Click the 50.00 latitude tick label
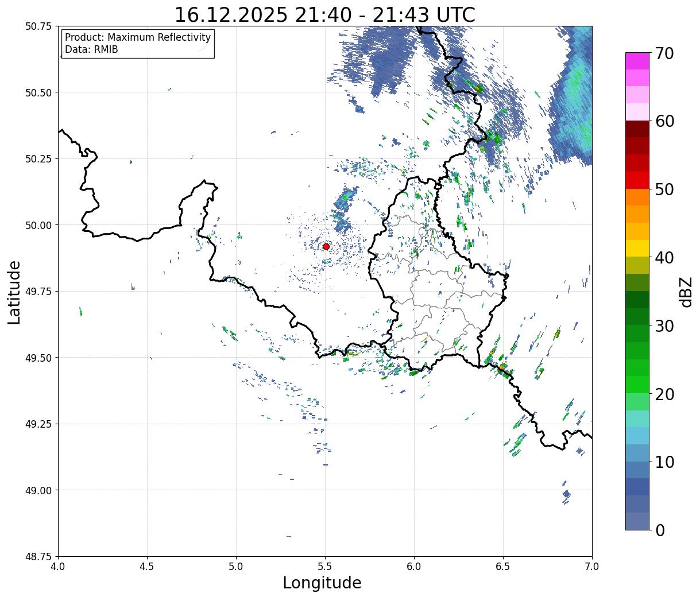The width and height of the screenshot is (700, 597). point(39,225)
